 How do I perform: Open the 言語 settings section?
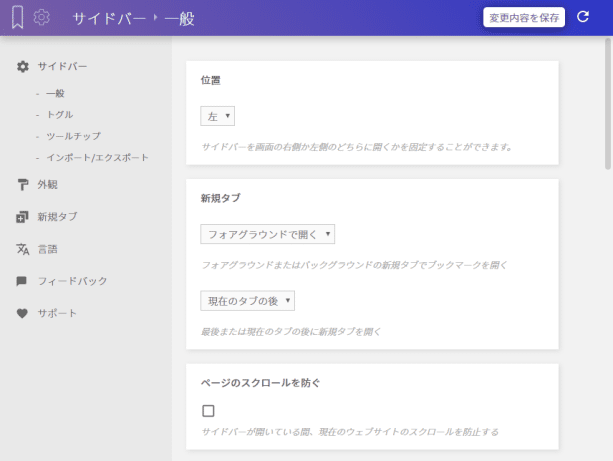coord(48,249)
